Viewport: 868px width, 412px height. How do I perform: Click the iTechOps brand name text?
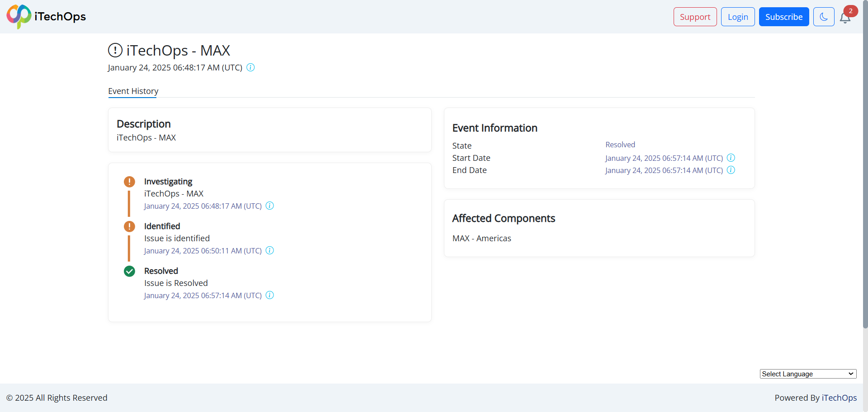pos(60,17)
